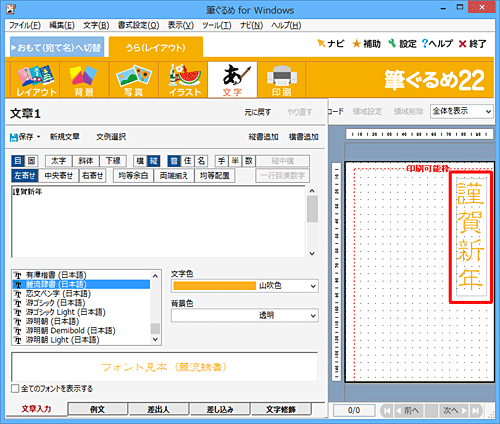This screenshot has height=424, width=500.
Task: Jump to first record navigation button
Action: point(387,410)
